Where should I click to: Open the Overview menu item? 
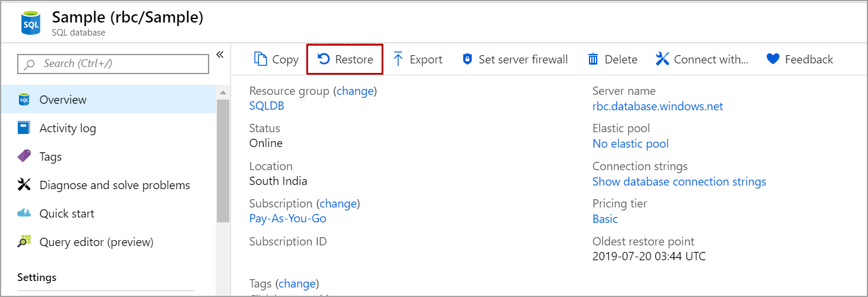coord(63,100)
